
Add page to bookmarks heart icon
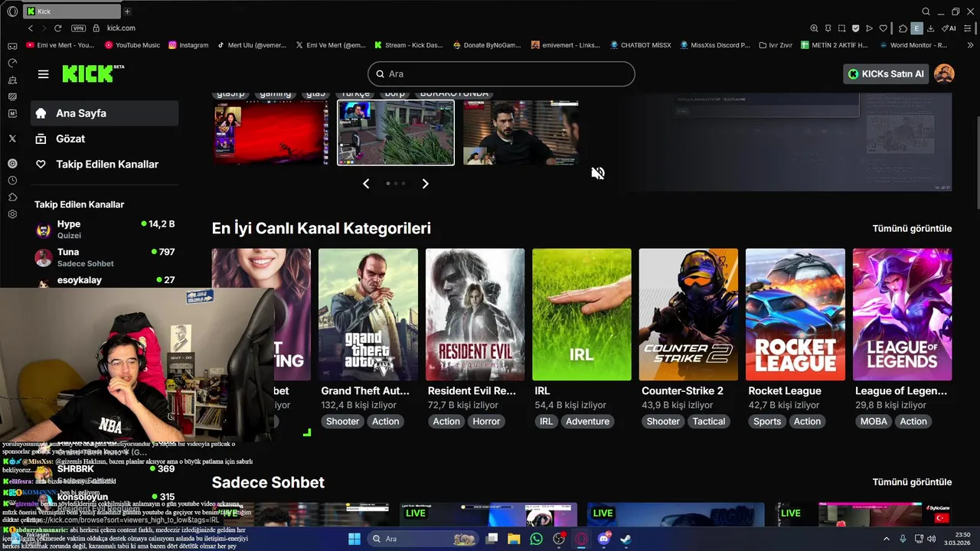[883, 28]
